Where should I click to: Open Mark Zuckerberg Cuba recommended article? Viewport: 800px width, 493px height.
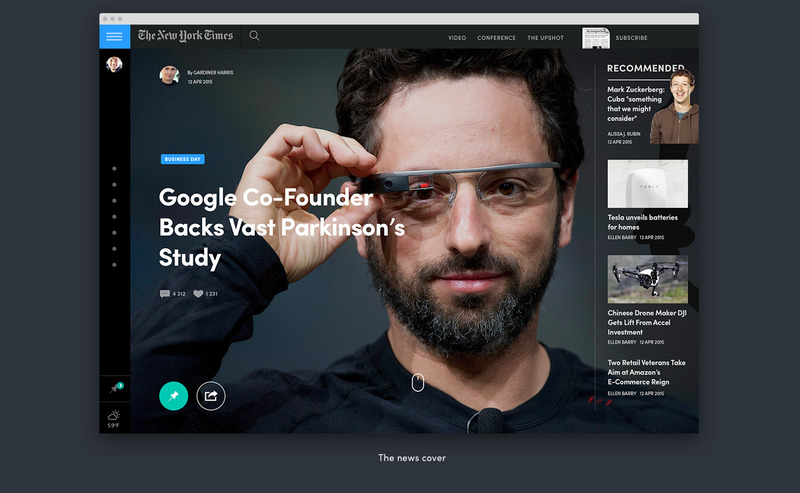tap(636, 104)
